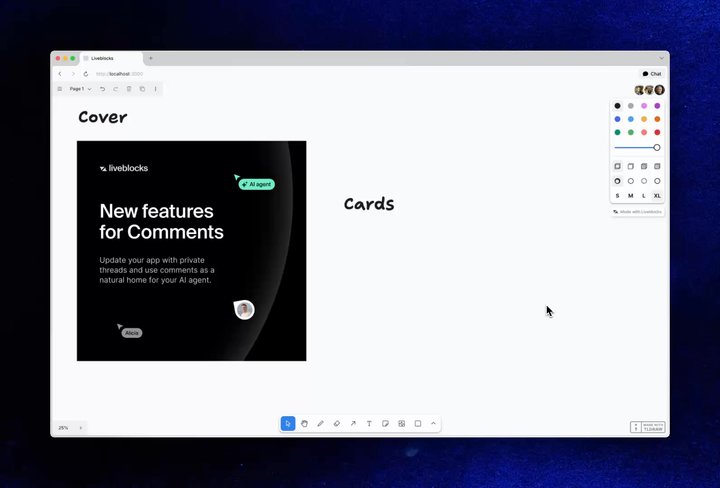Set size to S
Viewport: 720px width, 488px height.
pos(618,196)
